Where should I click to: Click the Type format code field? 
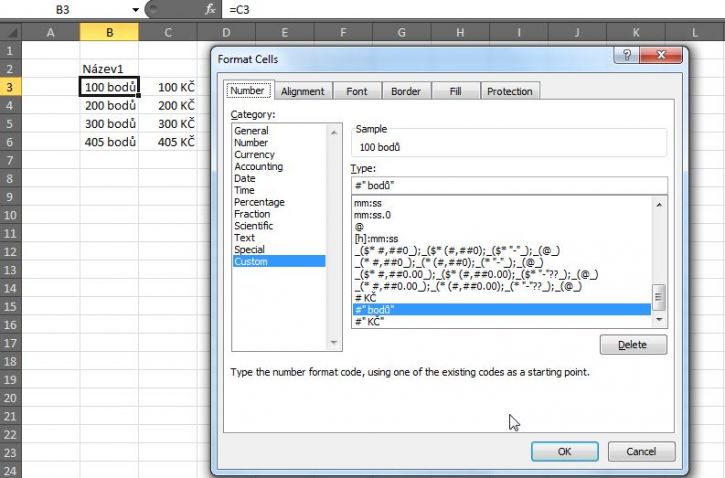point(509,185)
